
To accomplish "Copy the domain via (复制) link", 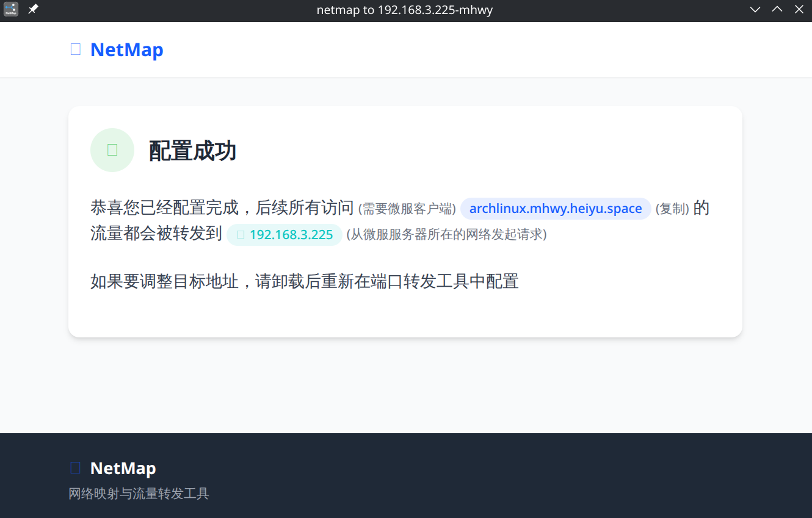I will [x=672, y=209].
